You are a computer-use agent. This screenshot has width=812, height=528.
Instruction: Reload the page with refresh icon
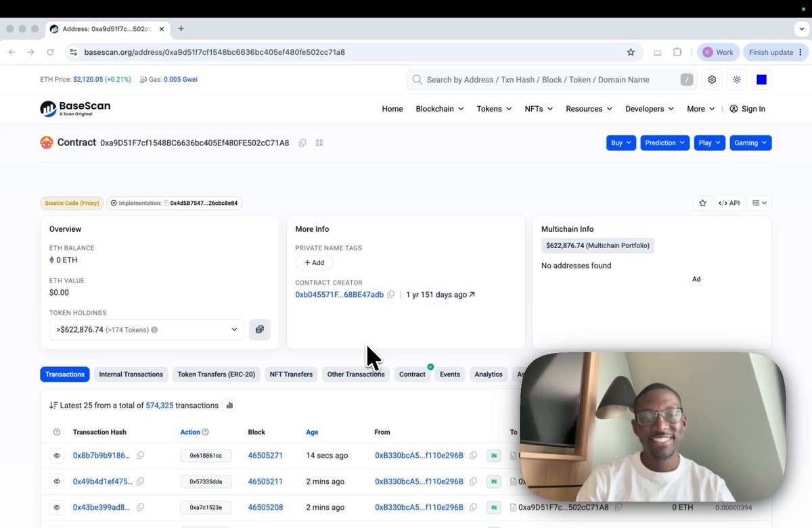tap(50, 52)
